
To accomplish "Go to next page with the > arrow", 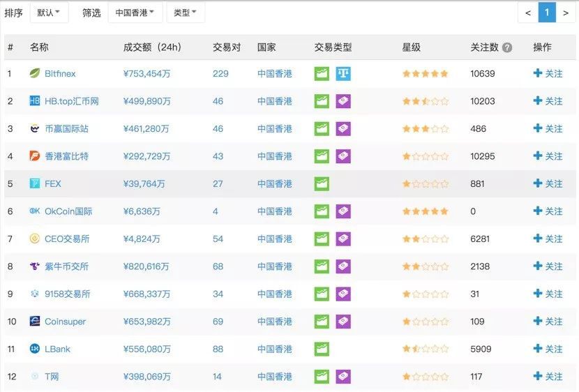I will pyautogui.click(x=566, y=13).
